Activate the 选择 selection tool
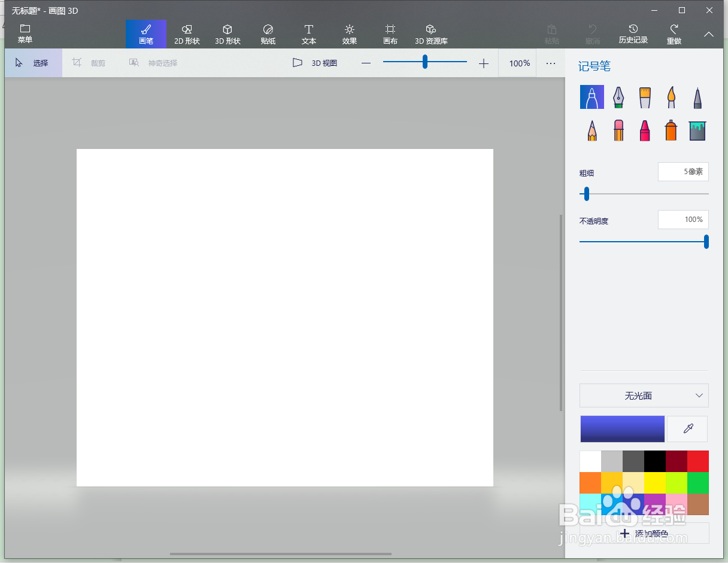This screenshot has width=728, height=563. tap(33, 62)
